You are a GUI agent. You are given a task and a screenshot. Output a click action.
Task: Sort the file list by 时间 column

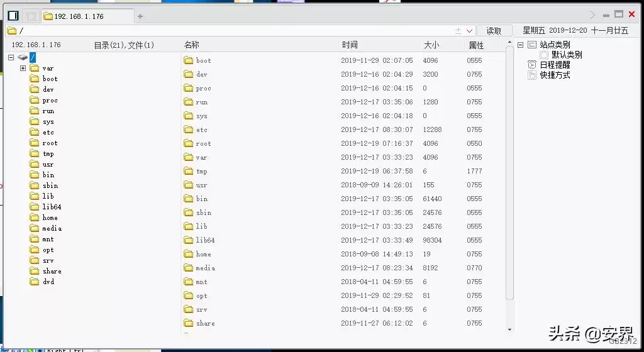click(x=350, y=45)
